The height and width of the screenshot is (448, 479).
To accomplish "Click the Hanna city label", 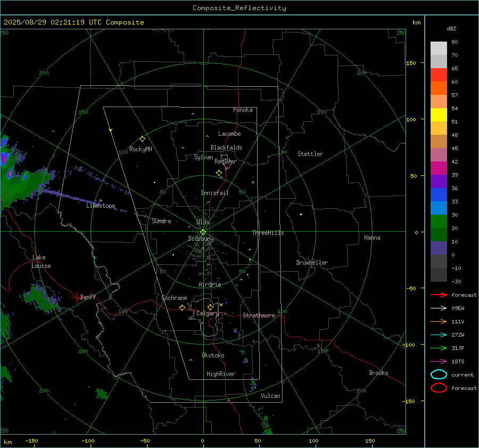I will (x=372, y=238).
